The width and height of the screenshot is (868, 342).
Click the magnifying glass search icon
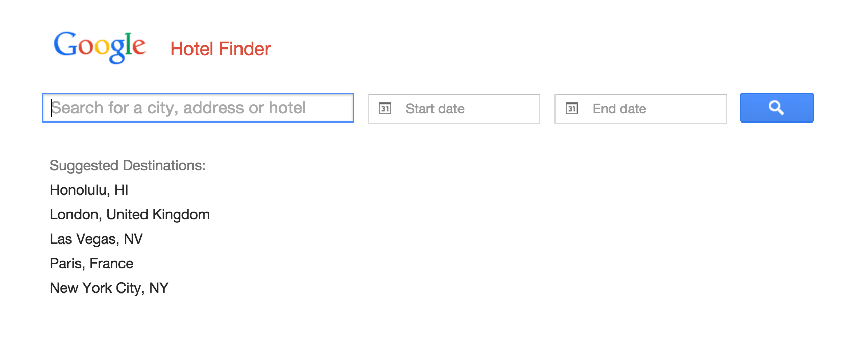point(777,108)
